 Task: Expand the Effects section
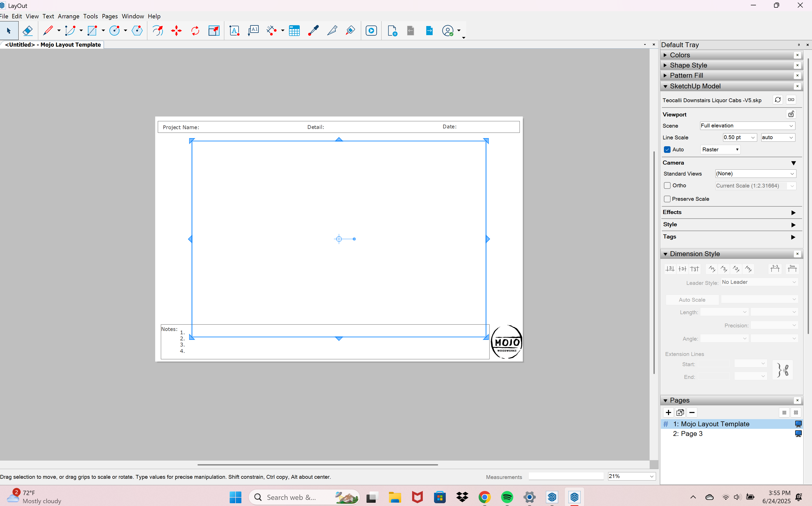click(x=793, y=212)
